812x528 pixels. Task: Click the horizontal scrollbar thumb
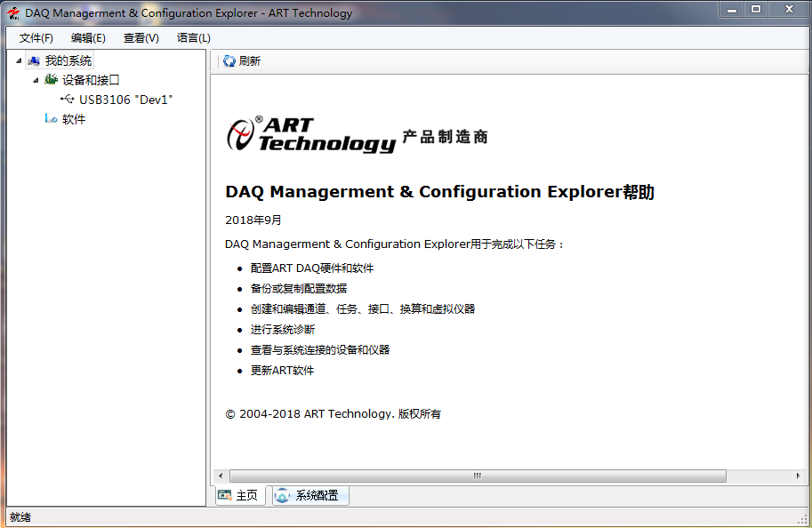[477, 476]
